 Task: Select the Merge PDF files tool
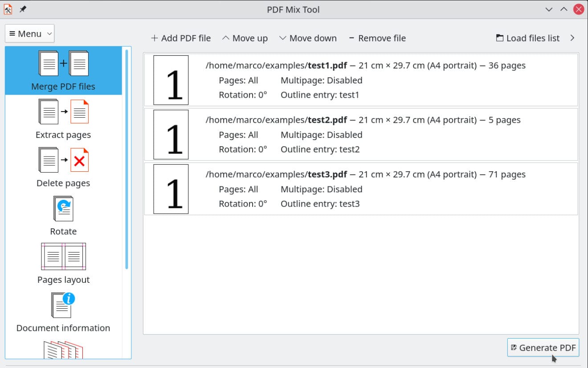point(63,70)
